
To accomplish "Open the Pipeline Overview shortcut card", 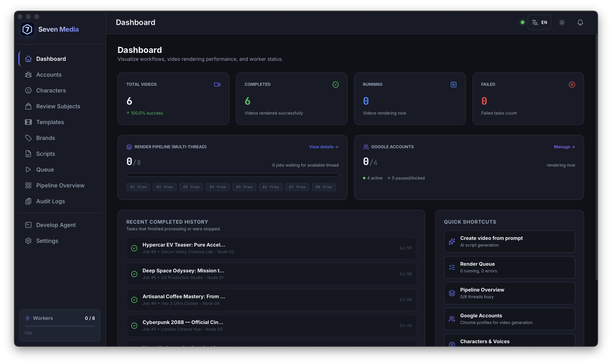I will pos(509,293).
